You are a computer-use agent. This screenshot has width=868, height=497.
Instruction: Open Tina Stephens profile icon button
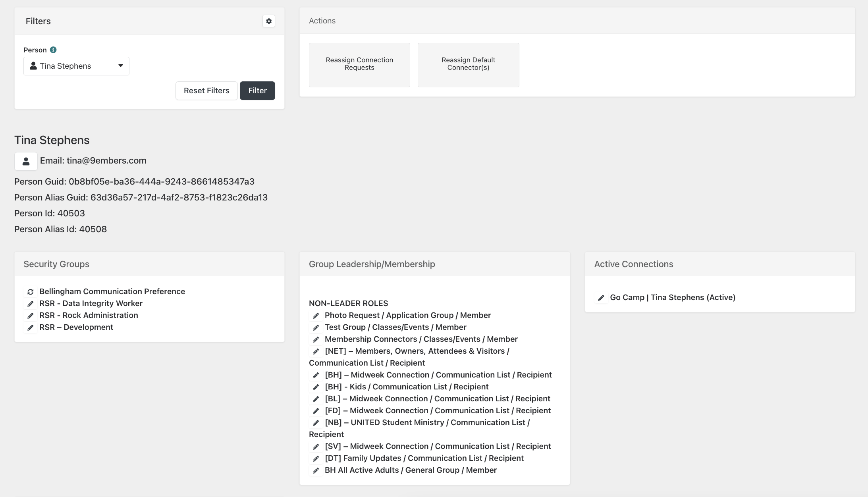(26, 161)
